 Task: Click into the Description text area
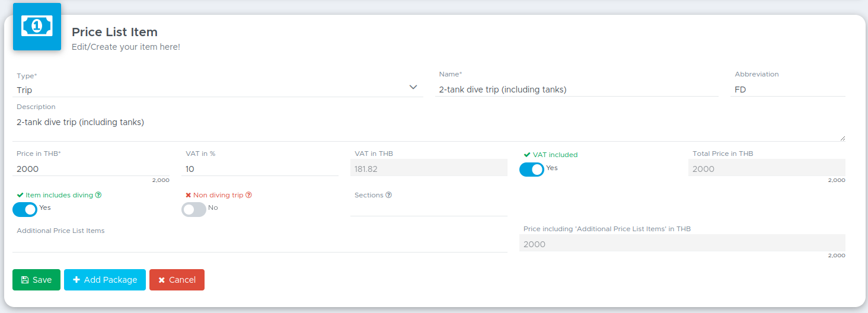point(429,127)
